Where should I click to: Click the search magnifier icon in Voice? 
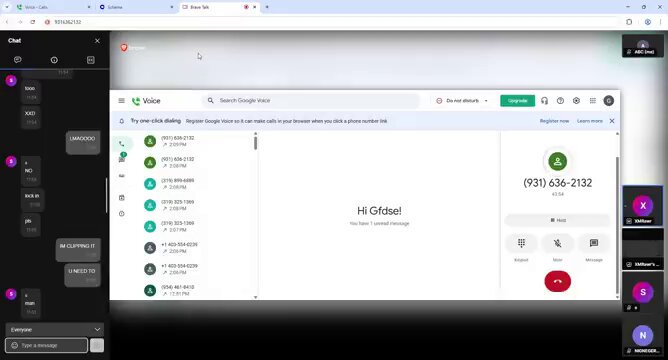click(x=210, y=101)
